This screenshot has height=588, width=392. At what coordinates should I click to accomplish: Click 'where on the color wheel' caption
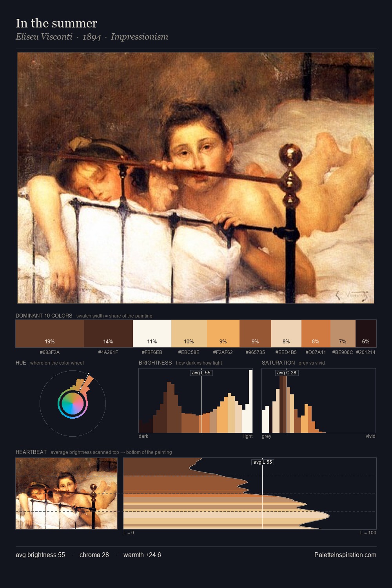[57, 363]
